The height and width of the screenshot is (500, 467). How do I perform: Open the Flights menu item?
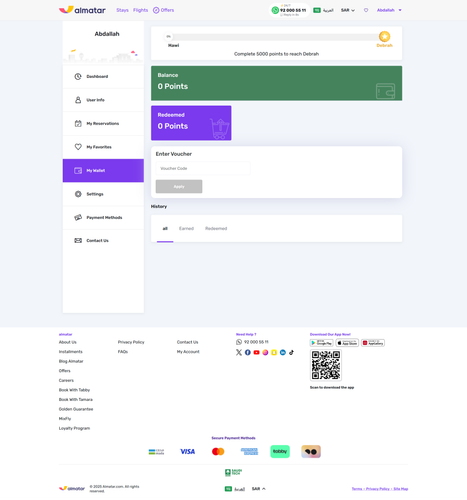point(140,10)
